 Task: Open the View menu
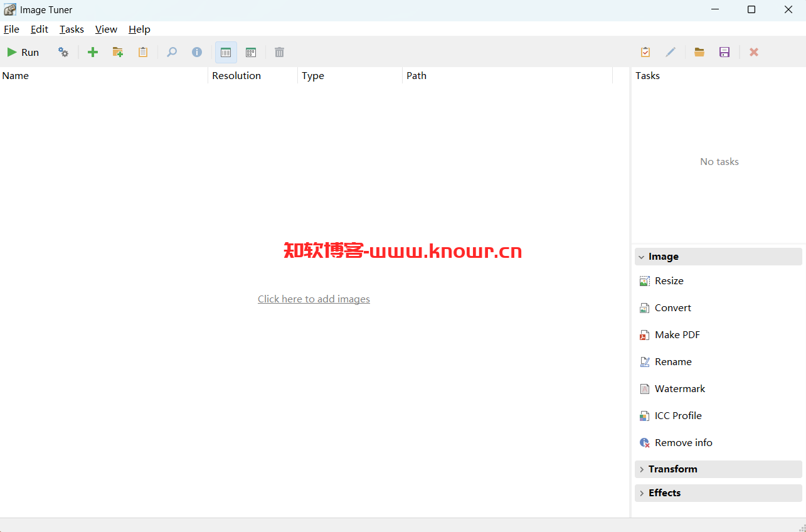(x=106, y=29)
